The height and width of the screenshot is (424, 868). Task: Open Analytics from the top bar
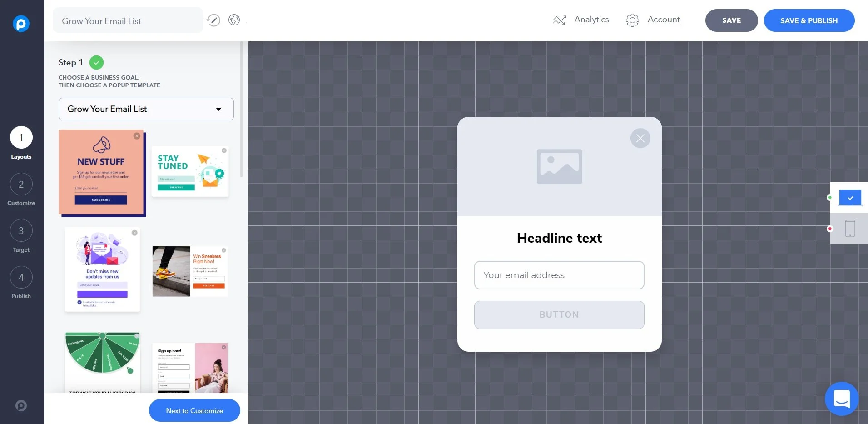[581, 20]
